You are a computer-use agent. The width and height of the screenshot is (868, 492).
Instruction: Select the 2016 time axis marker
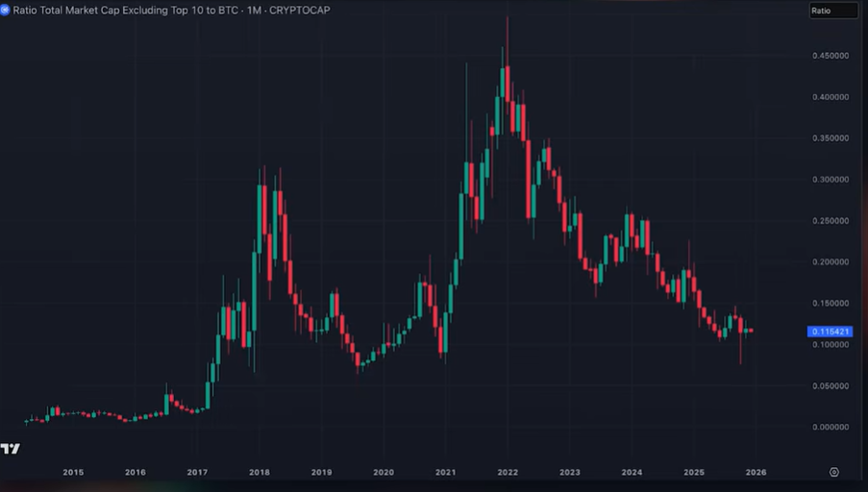(135, 472)
